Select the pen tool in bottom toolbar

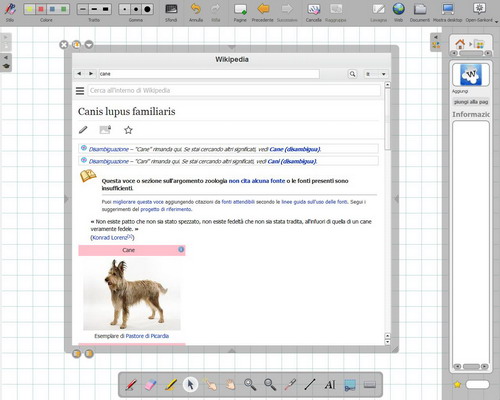(x=131, y=385)
